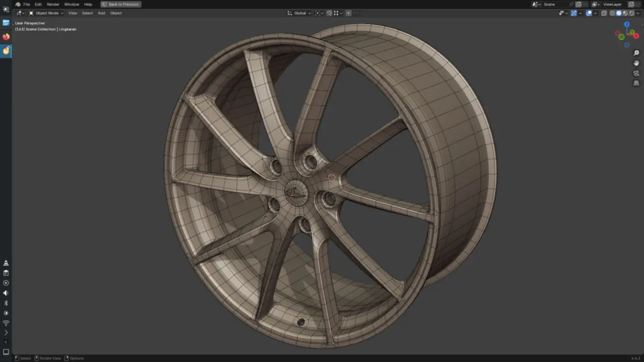
Task: Click the blue Z axis gizmo ball
Action: pos(627,25)
